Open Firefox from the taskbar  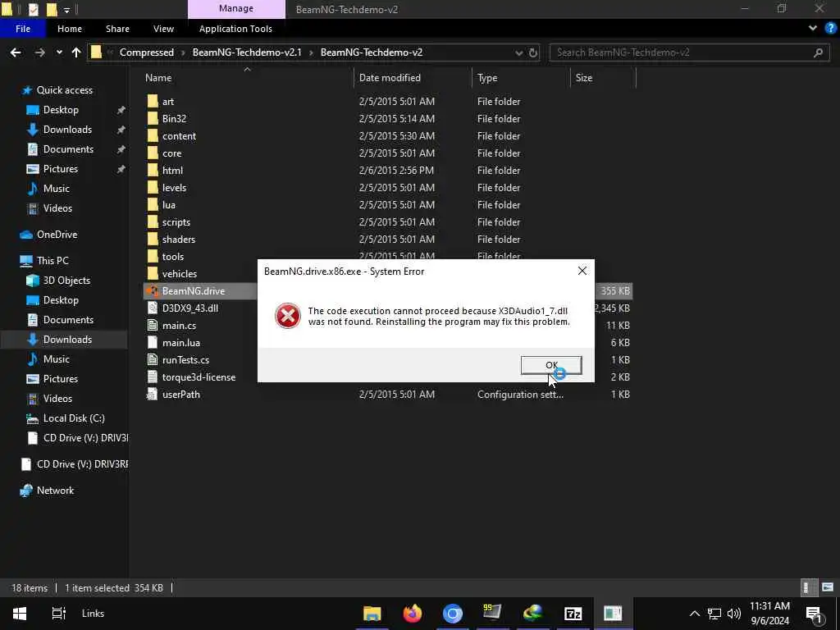(412, 614)
